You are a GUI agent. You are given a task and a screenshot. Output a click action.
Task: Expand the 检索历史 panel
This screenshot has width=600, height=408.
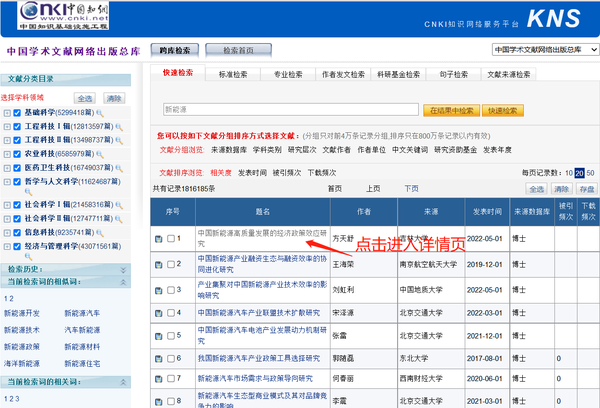click(123, 270)
